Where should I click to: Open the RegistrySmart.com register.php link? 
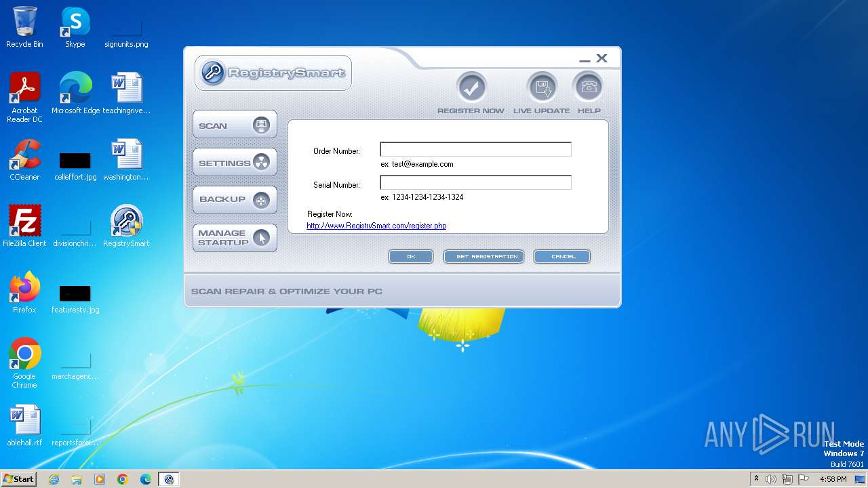click(376, 226)
